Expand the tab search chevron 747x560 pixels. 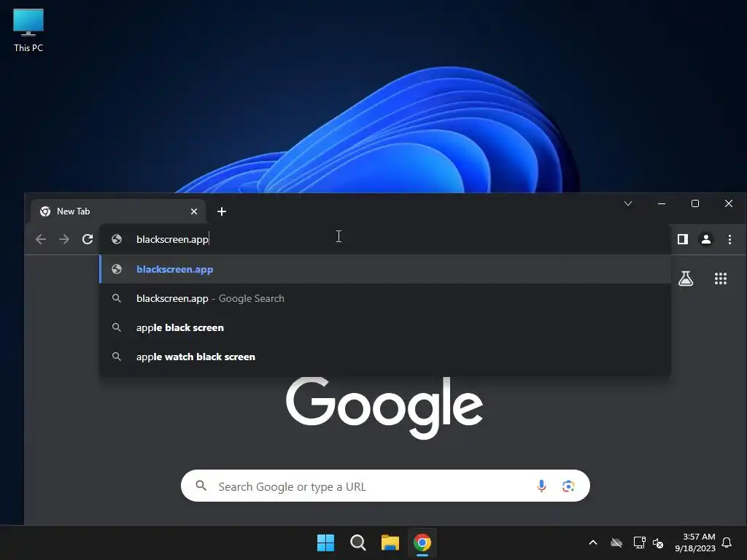(628, 204)
